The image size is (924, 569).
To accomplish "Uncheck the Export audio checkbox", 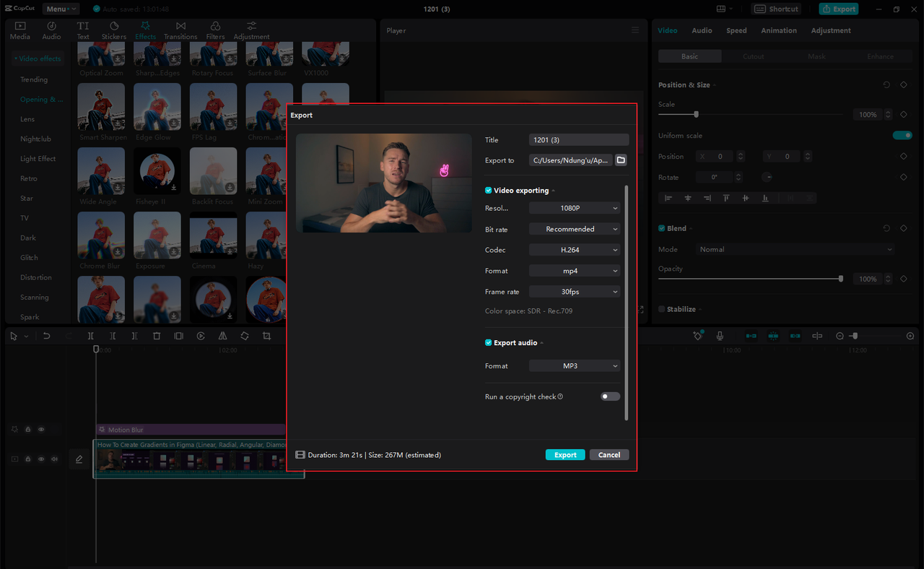I will pyautogui.click(x=489, y=343).
